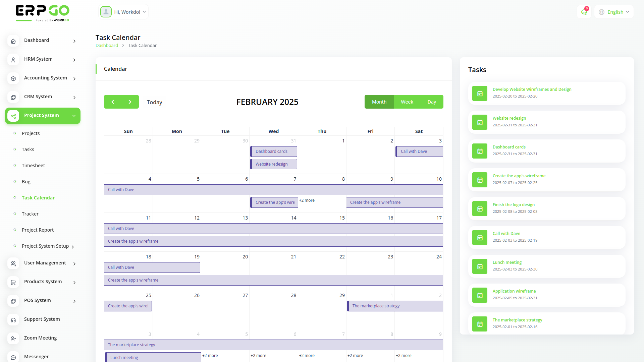Collapse the Project System menu chevron
The height and width of the screenshot is (362, 644).
click(74, 116)
